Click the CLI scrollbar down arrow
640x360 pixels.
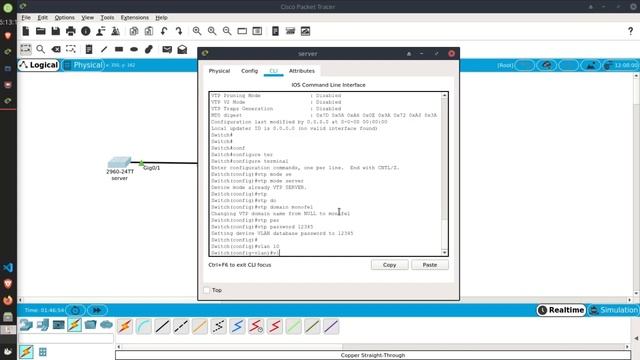click(444, 253)
